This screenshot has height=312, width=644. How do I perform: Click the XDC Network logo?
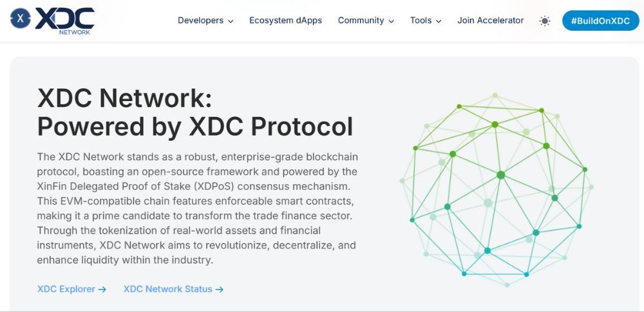pyautogui.click(x=52, y=21)
